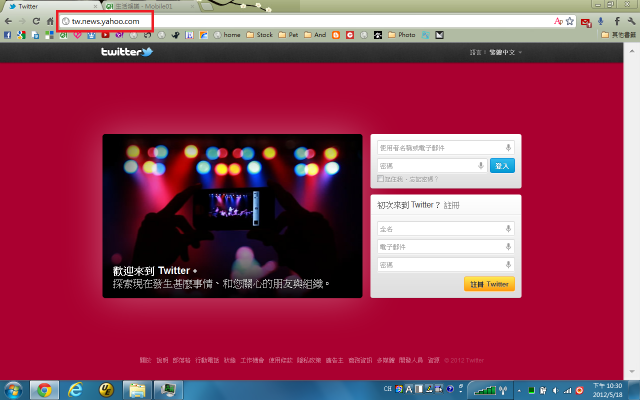Click the page vertical scrollbar down arrow
640x400 pixels.
click(631, 371)
